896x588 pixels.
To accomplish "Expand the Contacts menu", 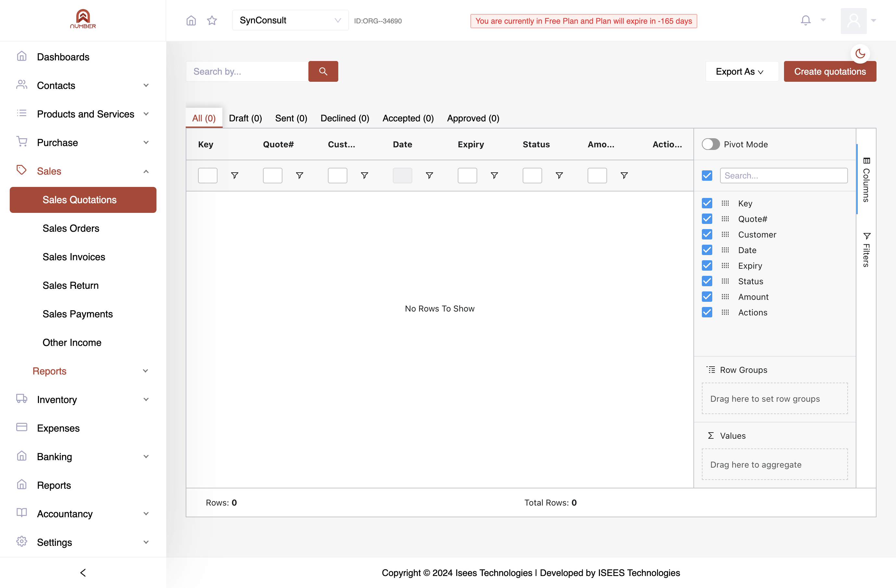I will pyautogui.click(x=83, y=85).
